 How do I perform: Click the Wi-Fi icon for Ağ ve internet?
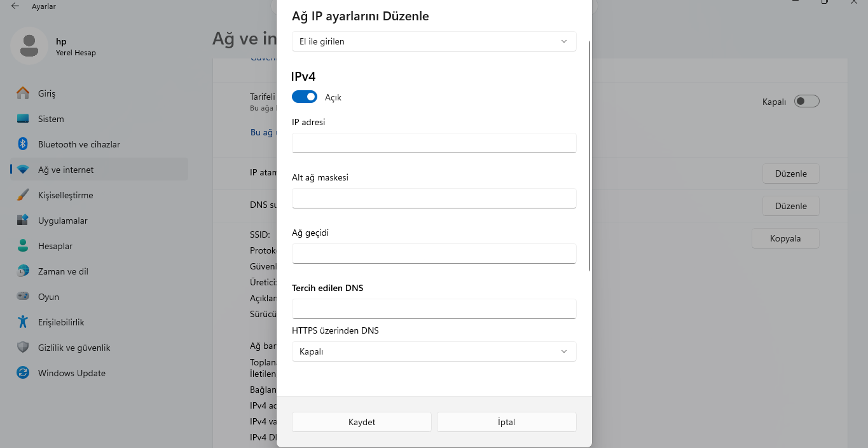(23, 170)
